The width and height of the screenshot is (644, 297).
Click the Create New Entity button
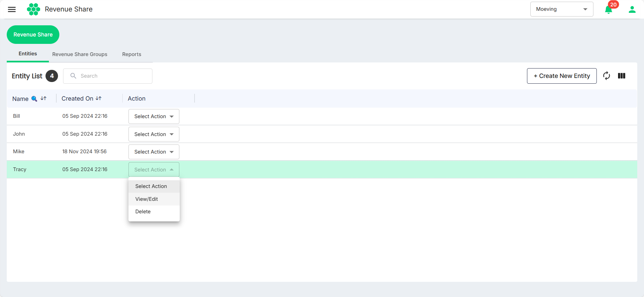click(x=562, y=76)
